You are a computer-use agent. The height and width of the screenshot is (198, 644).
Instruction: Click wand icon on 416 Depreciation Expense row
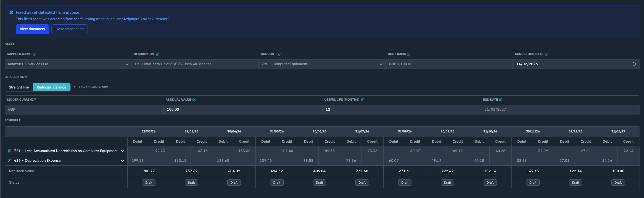pyautogui.click(x=9, y=161)
